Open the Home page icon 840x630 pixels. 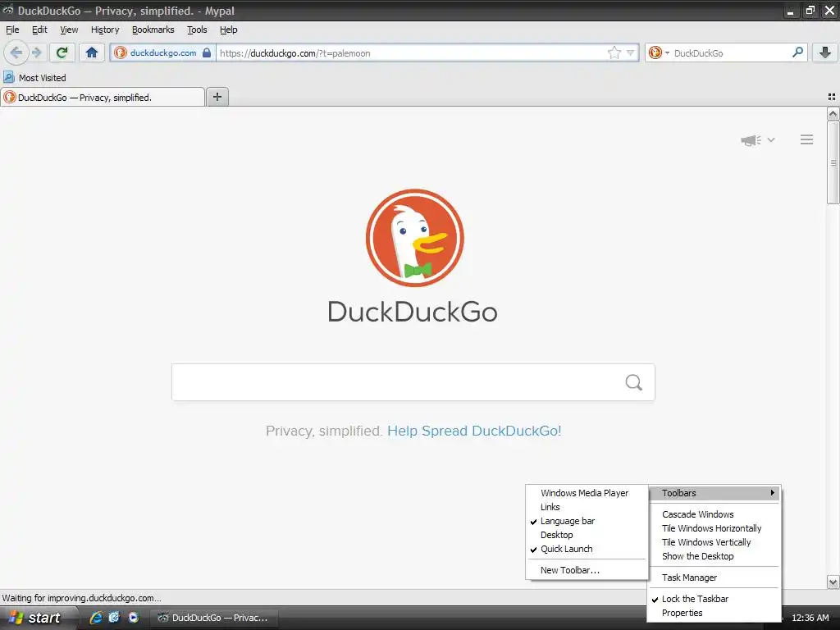click(92, 52)
